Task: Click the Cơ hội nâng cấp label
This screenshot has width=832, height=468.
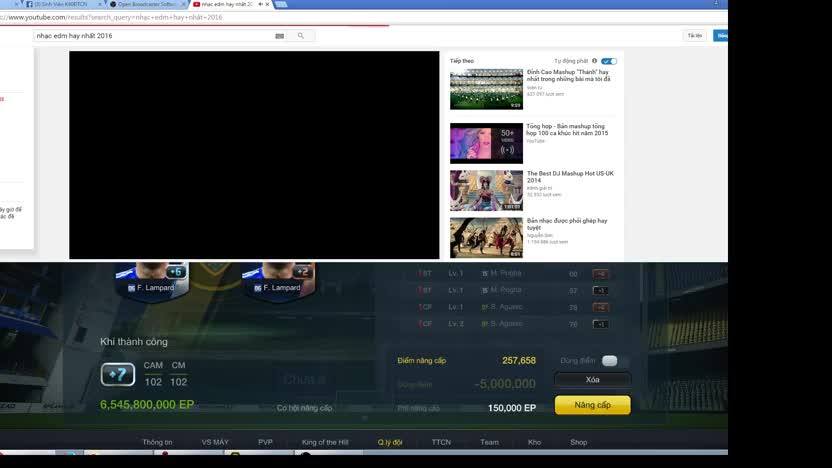Action: tap(305, 408)
